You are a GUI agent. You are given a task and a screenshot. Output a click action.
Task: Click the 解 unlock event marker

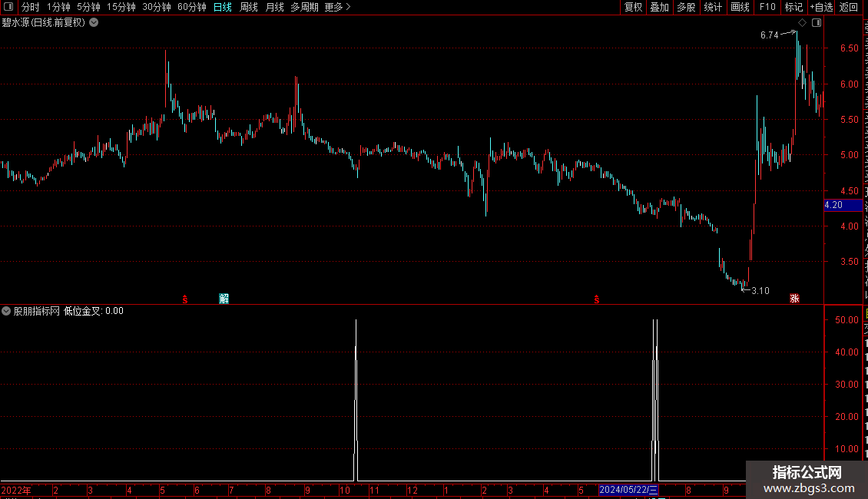point(224,299)
